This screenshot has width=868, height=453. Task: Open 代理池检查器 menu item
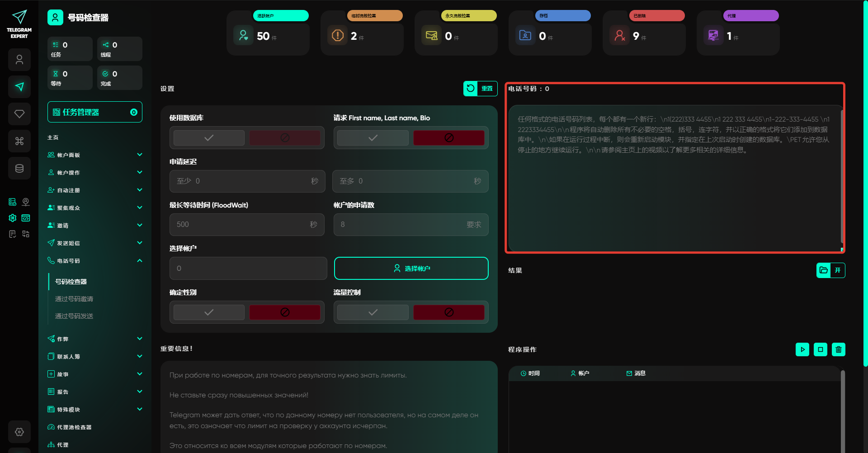(74, 427)
